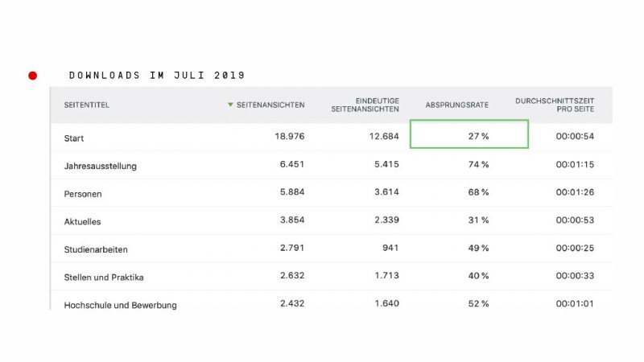
Task: Select the Aktuelles row title
Action: pyautogui.click(x=82, y=221)
